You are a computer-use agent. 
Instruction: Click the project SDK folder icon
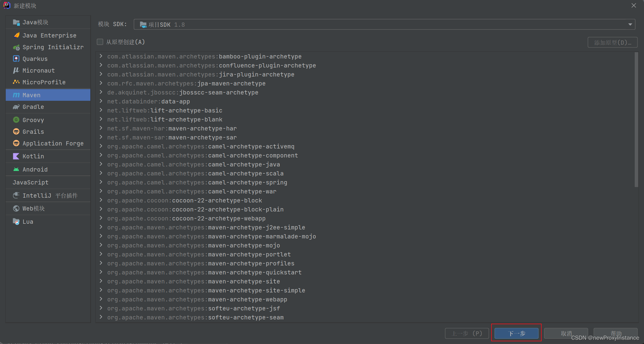pos(143,25)
